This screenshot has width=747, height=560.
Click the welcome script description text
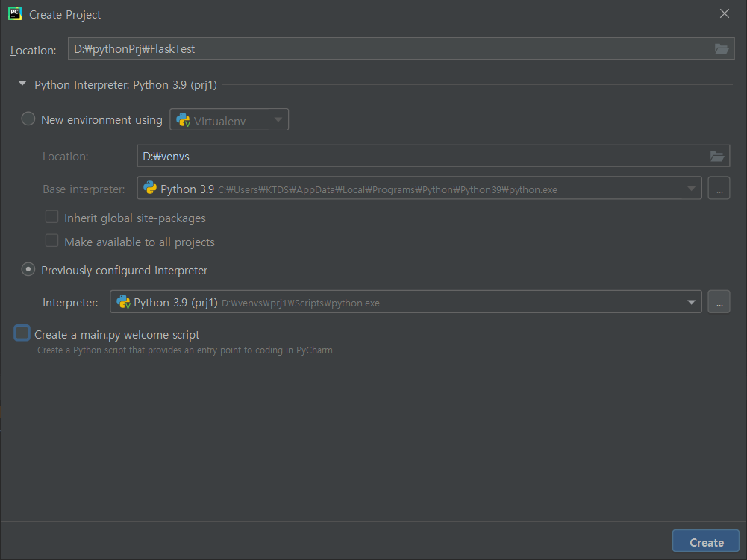pyautogui.click(x=187, y=350)
